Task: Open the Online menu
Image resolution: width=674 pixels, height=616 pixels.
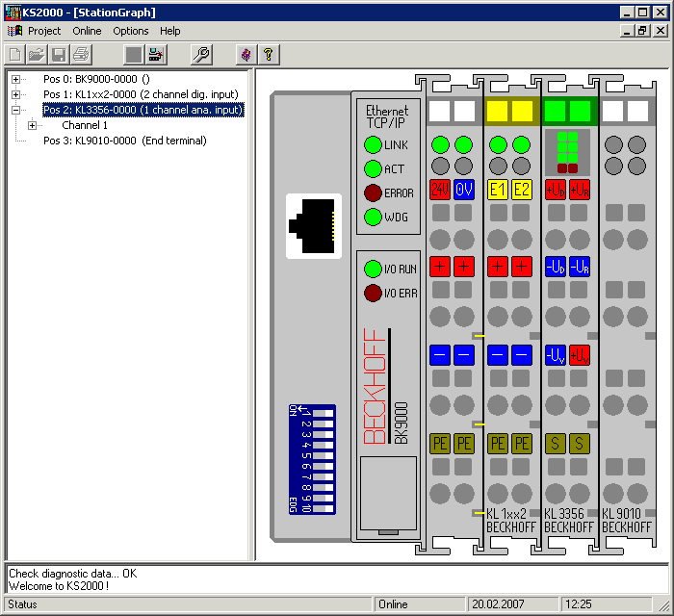Action: coord(87,31)
